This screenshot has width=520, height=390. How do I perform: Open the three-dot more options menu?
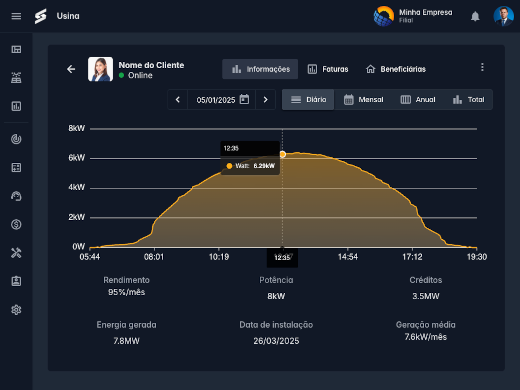click(x=482, y=67)
